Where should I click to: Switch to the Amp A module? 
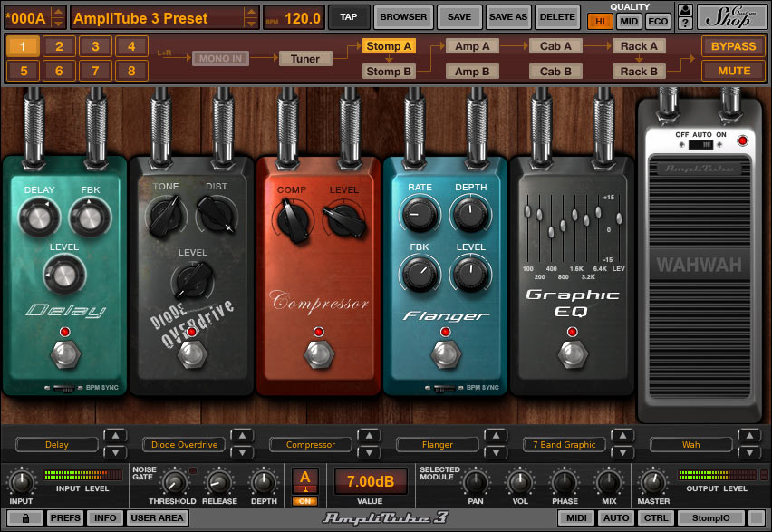click(472, 46)
